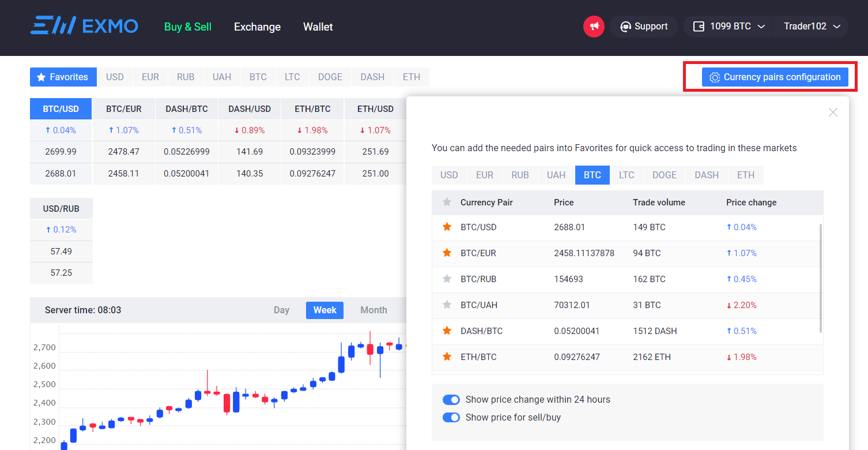The image size is (868, 450).
Task: Select the Favorites tab with star
Action: click(63, 77)
